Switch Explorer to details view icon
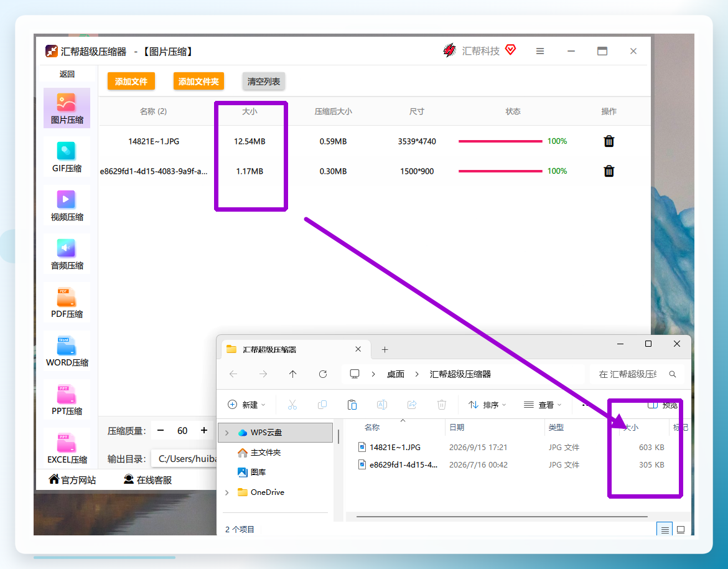The image size is (728, 569). [x=665, y=530]
